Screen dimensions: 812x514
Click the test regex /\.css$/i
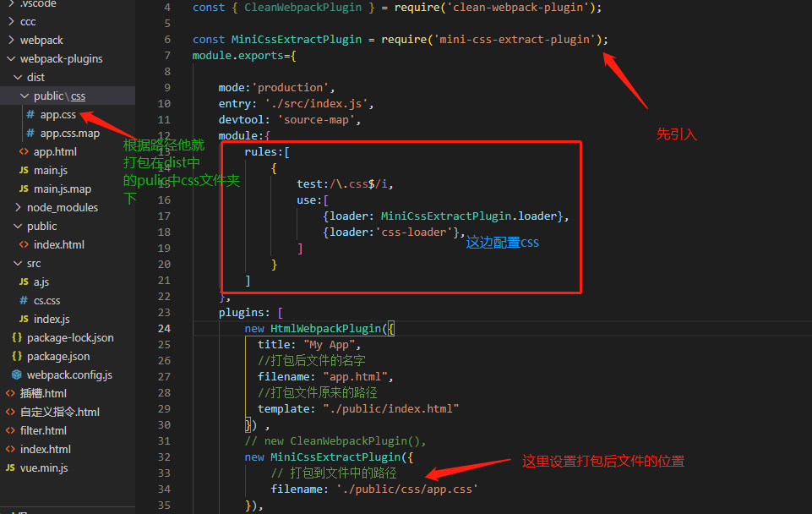358,184
